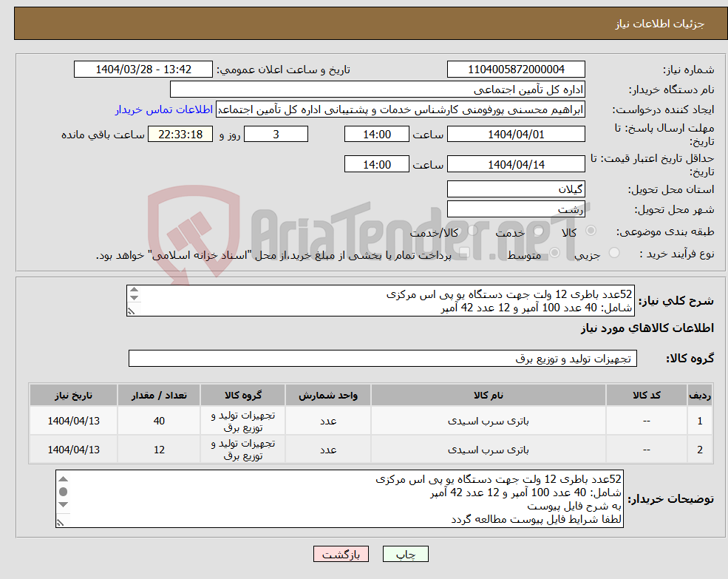The width and height of the screenshot is (728, 579).
Task: Click the request creator name field
Action: pos(401,109)
